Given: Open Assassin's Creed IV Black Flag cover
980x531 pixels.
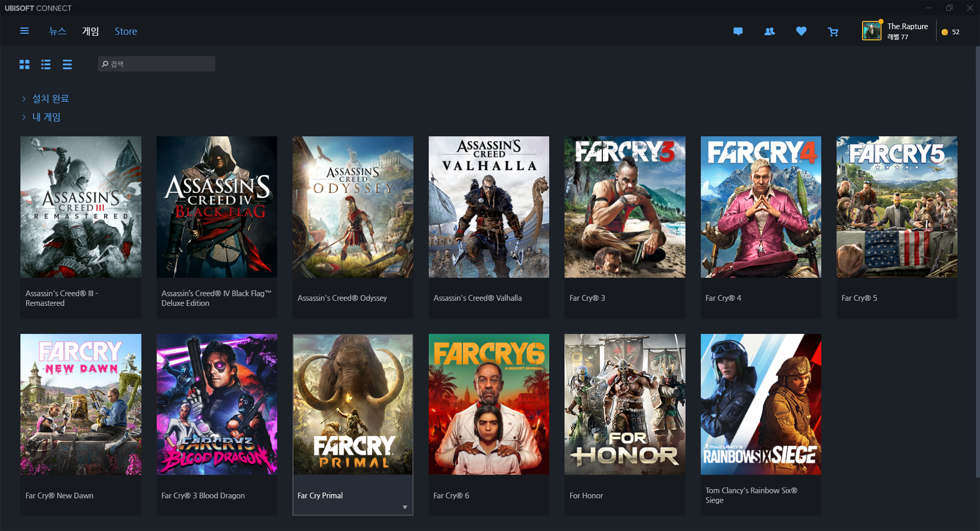Looking at the screenshot, I should pos(217,207).
